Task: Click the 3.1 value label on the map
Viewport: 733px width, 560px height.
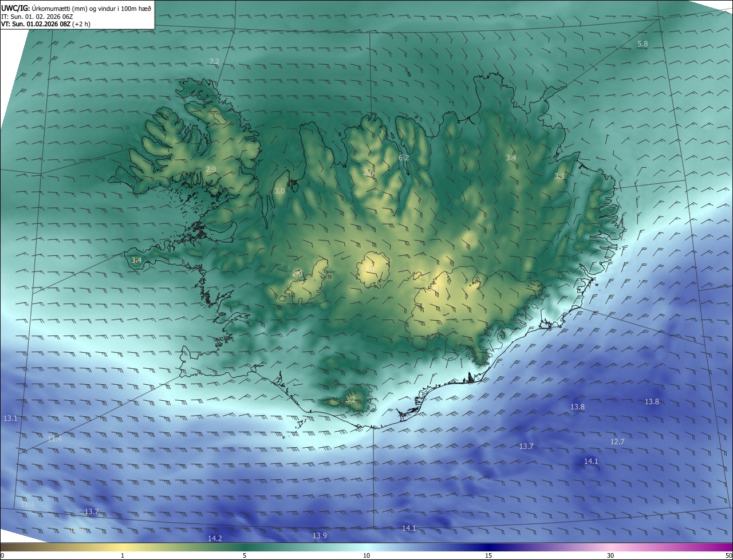Action: 559,176
